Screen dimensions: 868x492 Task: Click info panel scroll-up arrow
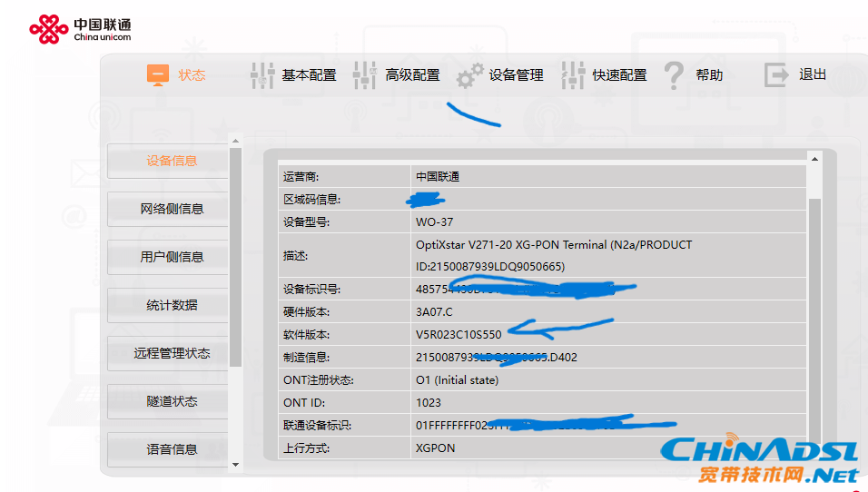click(x=814, y=159)
